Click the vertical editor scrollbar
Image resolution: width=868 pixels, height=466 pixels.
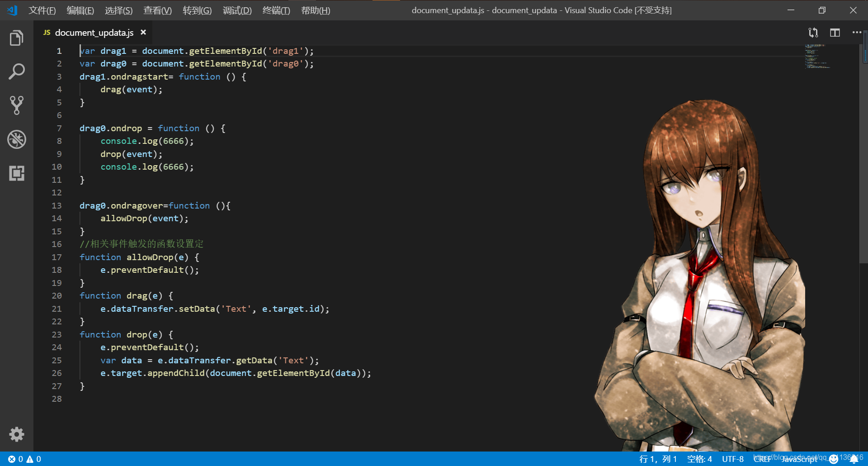[x=863, y=154]
